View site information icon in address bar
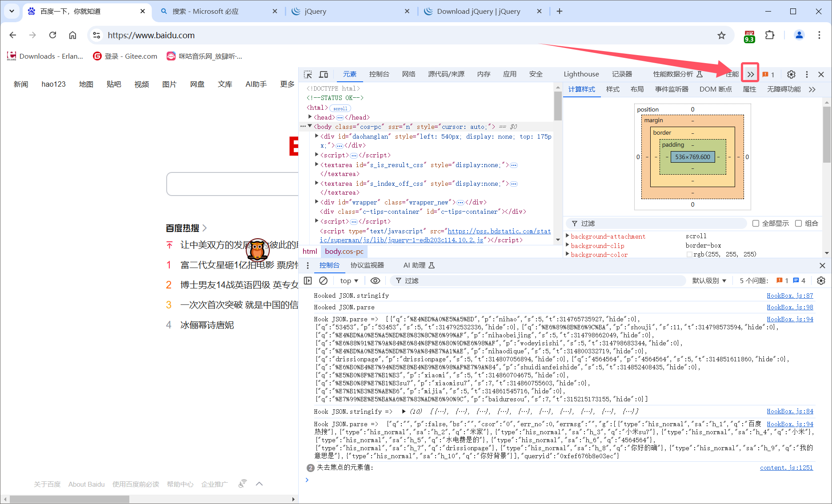The height and width of the screenshot is (504, 832). pyautogui.click(x=96, y=35)
